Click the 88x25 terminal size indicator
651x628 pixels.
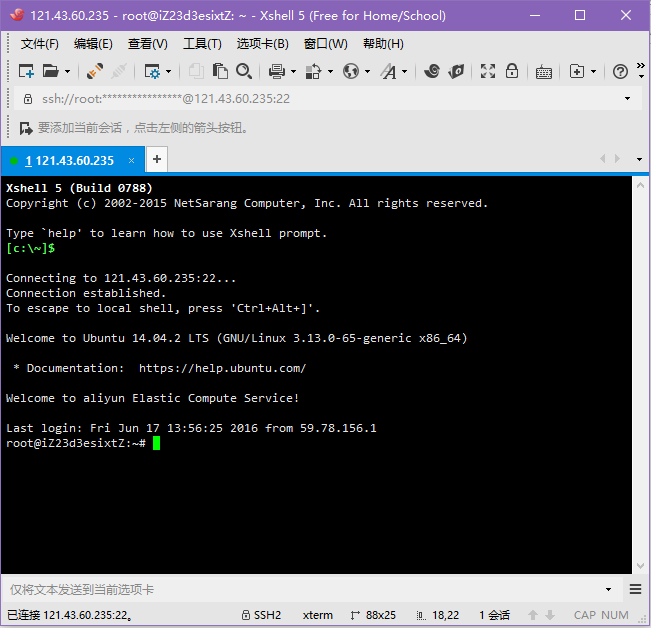pyautogui.click(x=373, y=615)
